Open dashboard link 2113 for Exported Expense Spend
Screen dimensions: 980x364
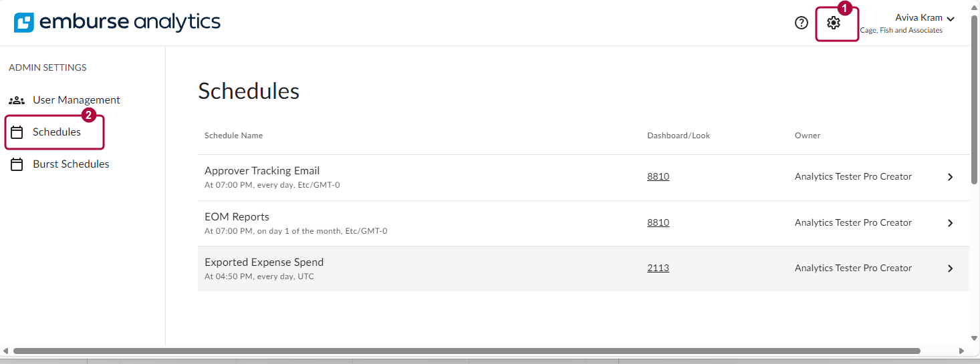click(x=658, y=268)
